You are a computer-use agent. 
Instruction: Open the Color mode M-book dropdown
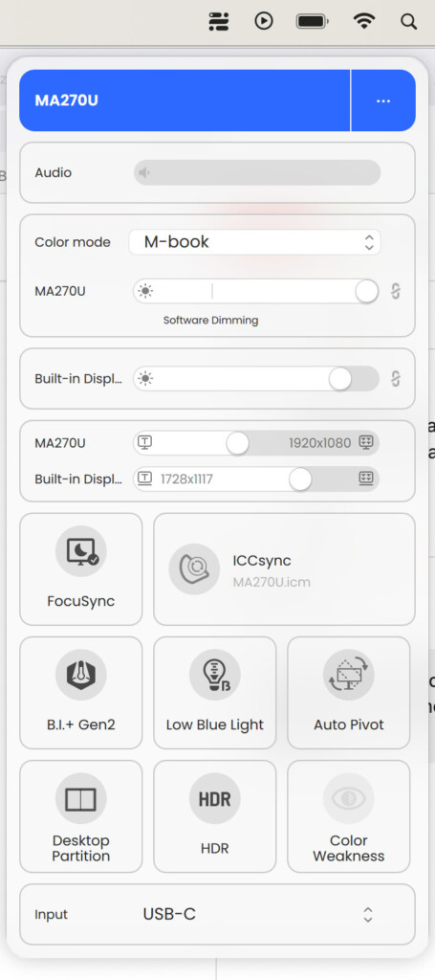coord(254,242)
